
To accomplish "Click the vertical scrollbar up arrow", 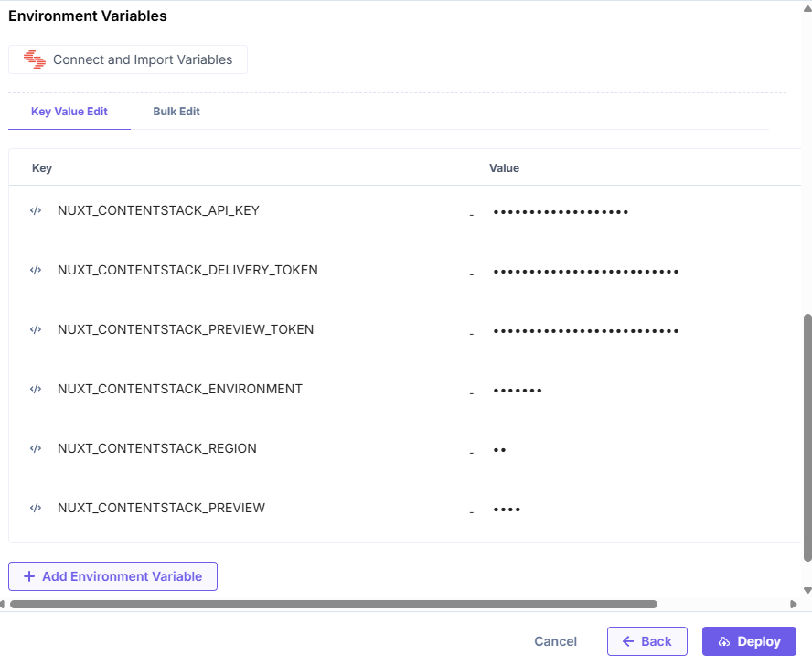I will tap(807, 7).
